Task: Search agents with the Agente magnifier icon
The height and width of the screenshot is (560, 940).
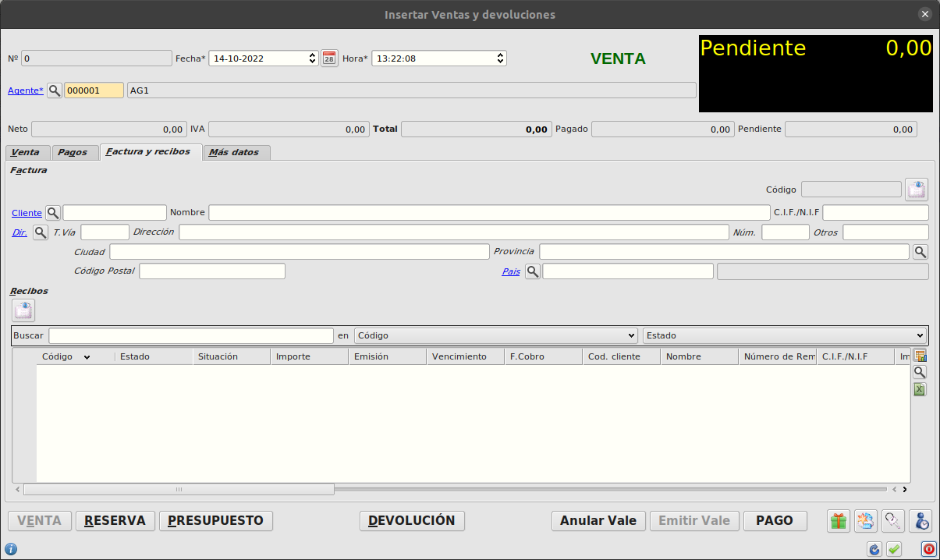Action: tap(55, 90)
